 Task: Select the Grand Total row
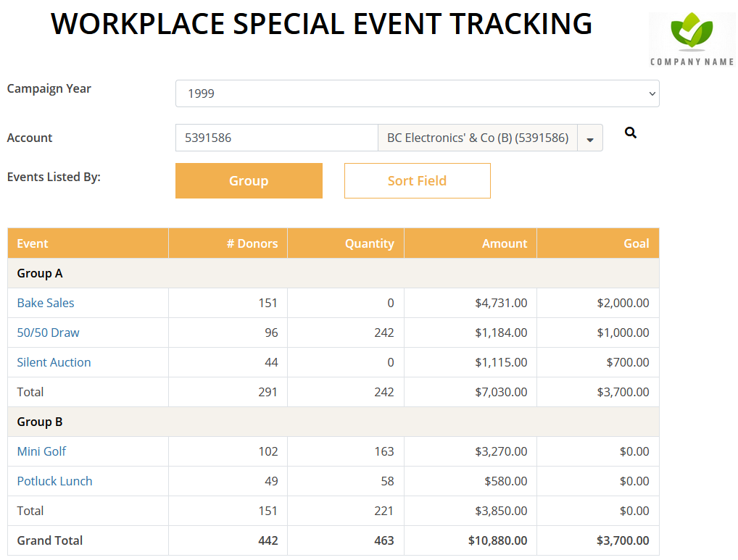point(49,540)
